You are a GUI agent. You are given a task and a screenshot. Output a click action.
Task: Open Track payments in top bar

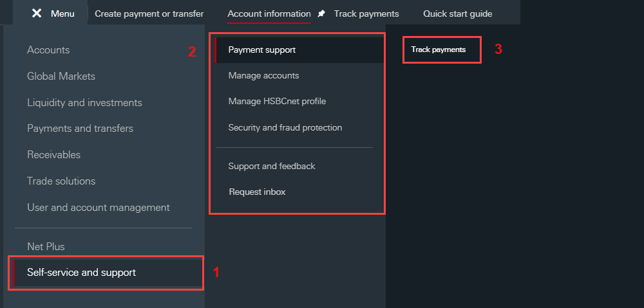pos(366,14)
